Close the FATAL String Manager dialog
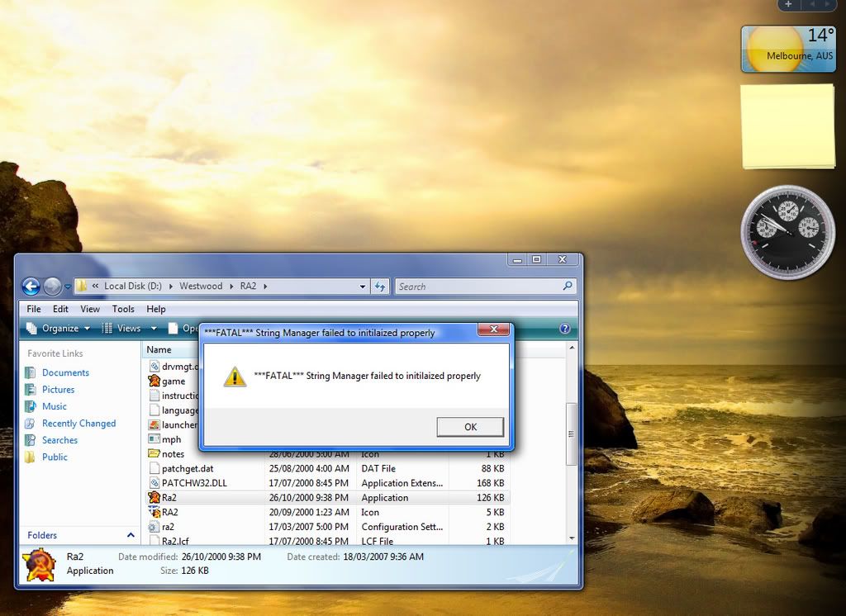Image resolution: width=846 pixels, height=616 pixels. coord(493,329)
